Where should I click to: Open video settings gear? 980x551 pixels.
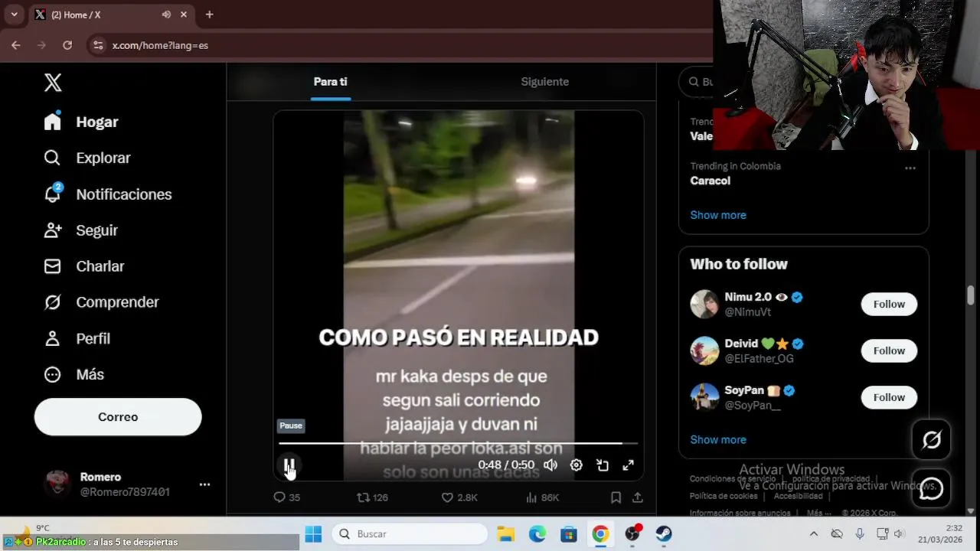[x=577, y=465]
